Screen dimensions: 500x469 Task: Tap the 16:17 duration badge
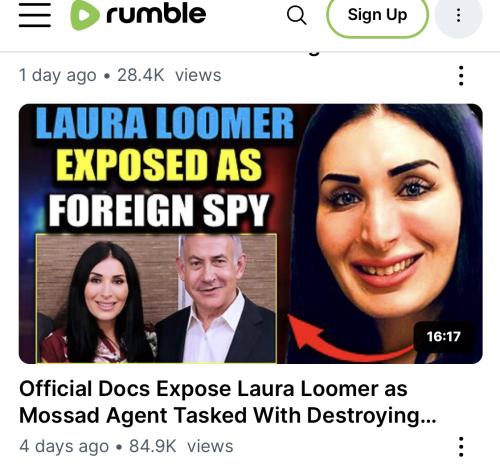(443, 337)
